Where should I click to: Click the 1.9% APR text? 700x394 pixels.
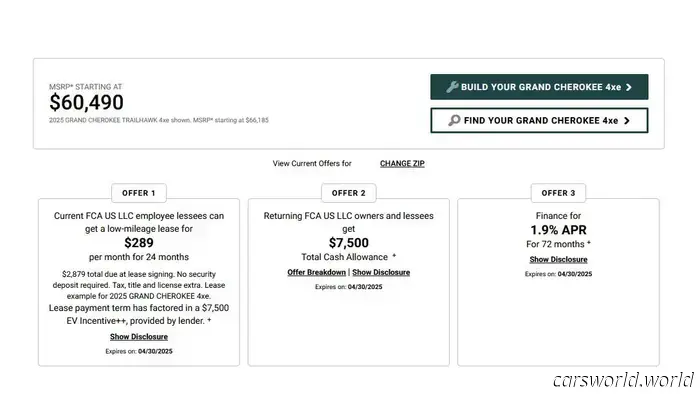[558, 230]
